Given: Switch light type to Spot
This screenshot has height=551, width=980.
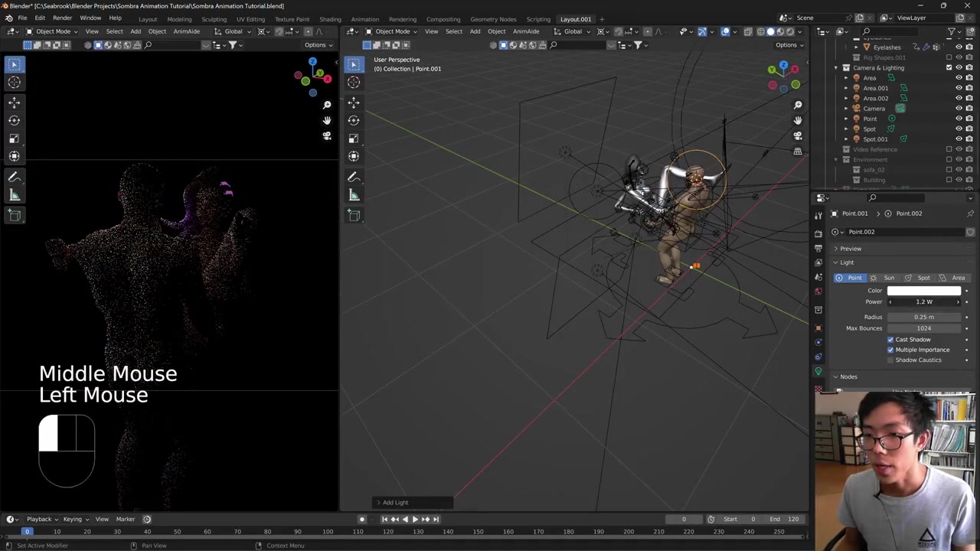Looking at the screenshot, I should coord(918,278).
